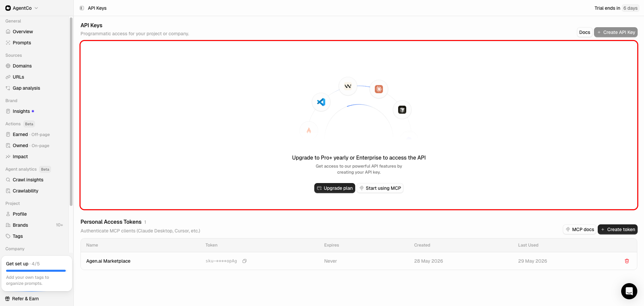
Task: Open Impact page
Action: click(20, 157)
